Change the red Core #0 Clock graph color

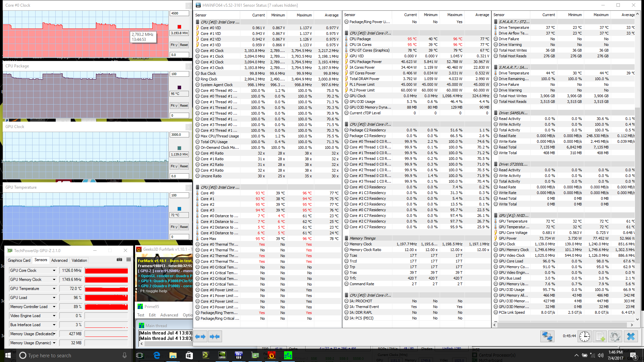pos(179,27)
